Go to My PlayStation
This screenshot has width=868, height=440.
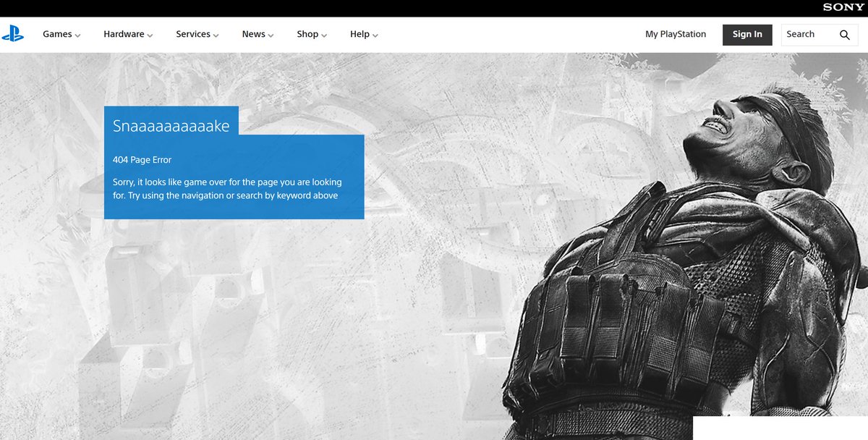point(676,34)
